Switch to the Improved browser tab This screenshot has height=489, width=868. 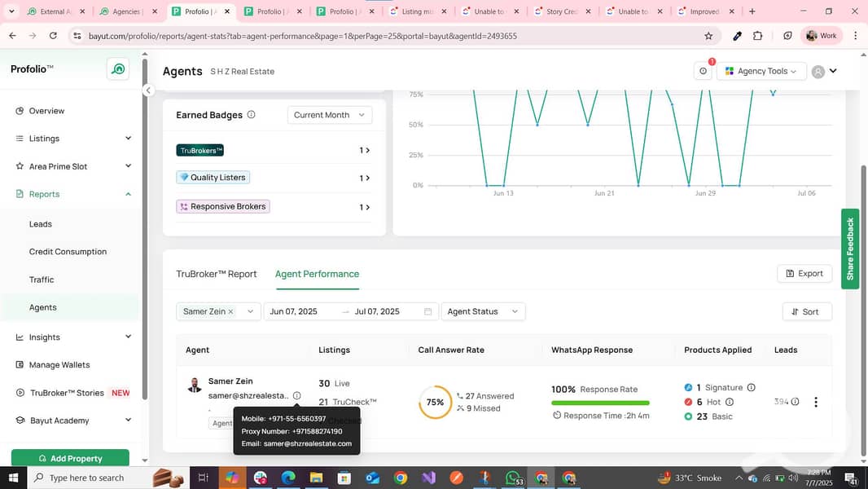pos(706,11)
